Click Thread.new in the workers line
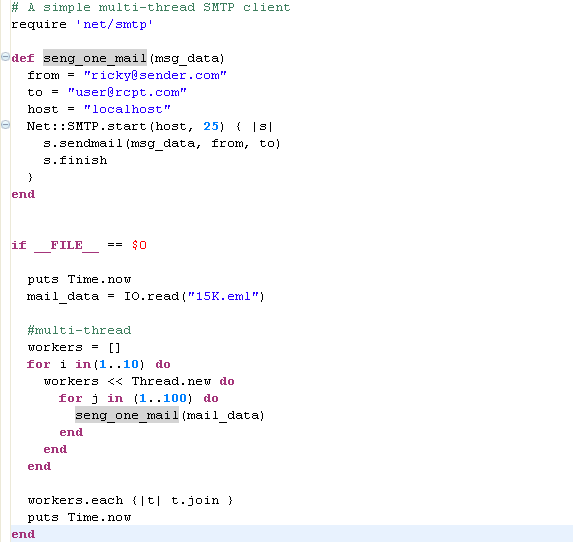This screenshot has height=542, width=573. pos(171,381)
